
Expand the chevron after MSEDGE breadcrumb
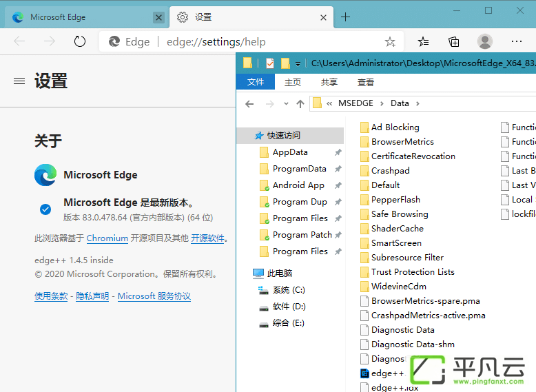pyautogui.click(x=382, y=103)
